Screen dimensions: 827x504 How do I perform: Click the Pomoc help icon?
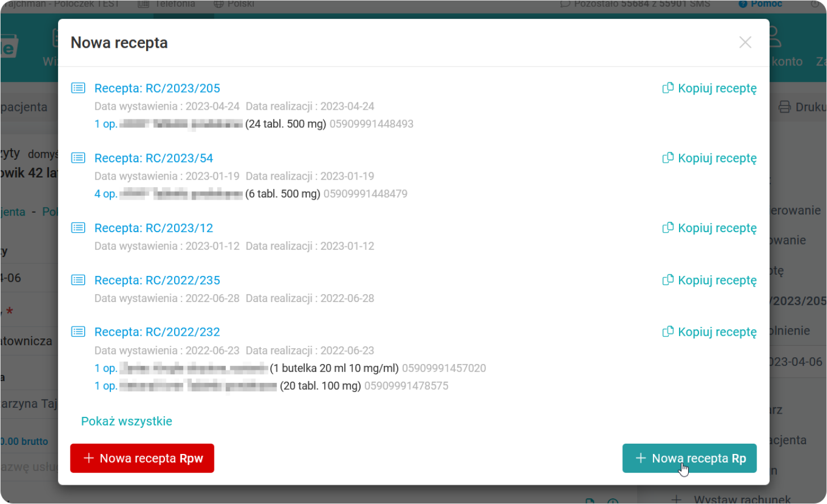(742, 4)
